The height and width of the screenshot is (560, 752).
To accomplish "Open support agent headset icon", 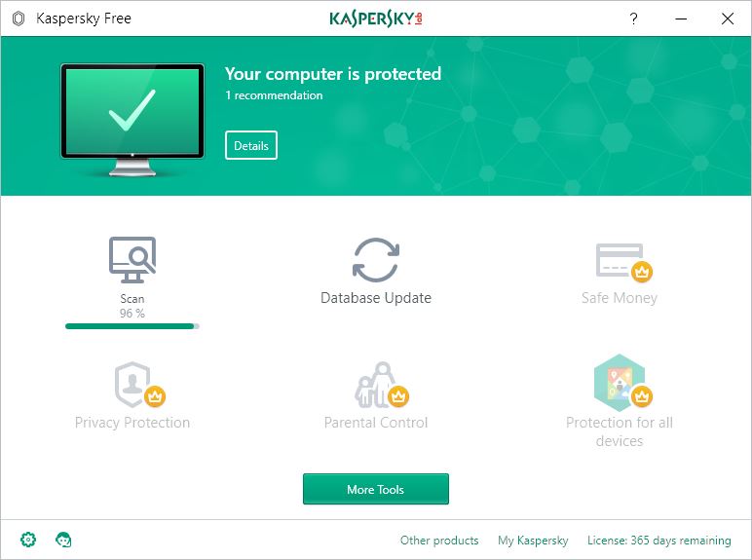I will 63,540.
